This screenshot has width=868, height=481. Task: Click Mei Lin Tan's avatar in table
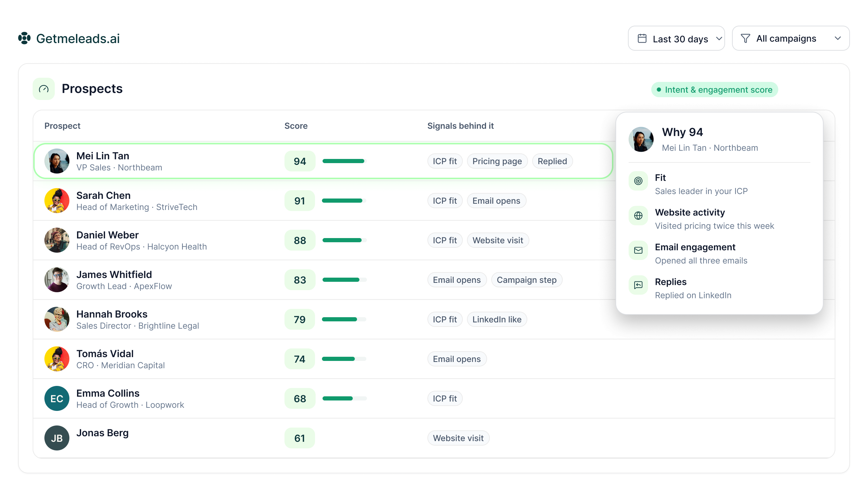point(57,161)
